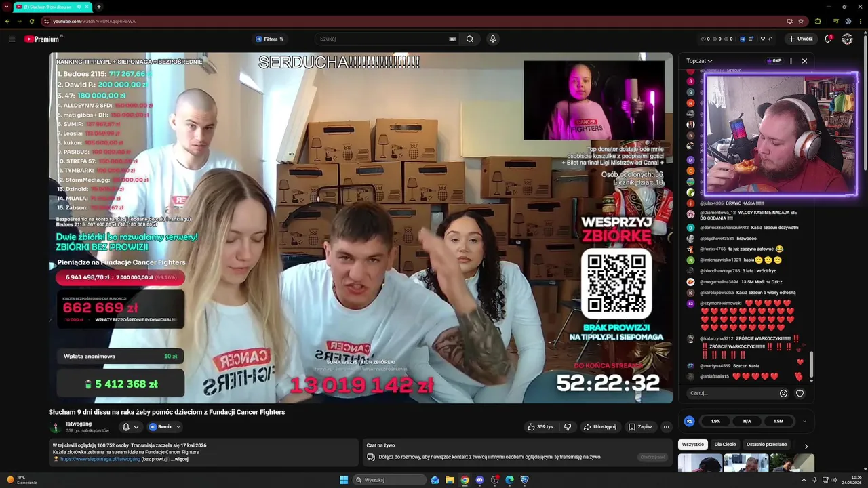Screen dimensions: 868x488
Task: Click the Remix button
Action: (161, 427)
